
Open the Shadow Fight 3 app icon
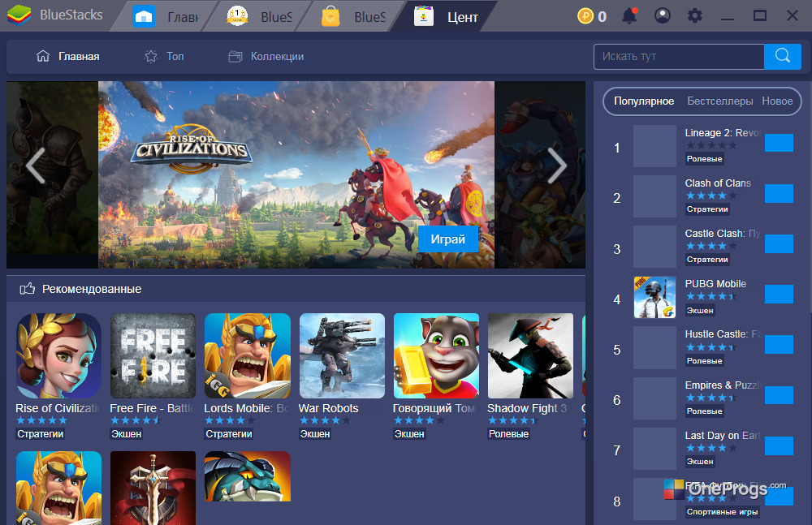pyautogui.click(x=530, y=355)
